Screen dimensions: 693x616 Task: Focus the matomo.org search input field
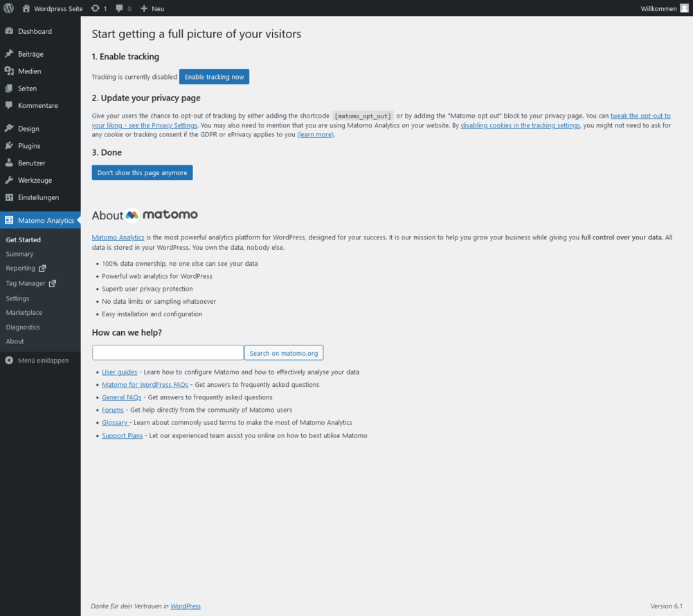168,353
